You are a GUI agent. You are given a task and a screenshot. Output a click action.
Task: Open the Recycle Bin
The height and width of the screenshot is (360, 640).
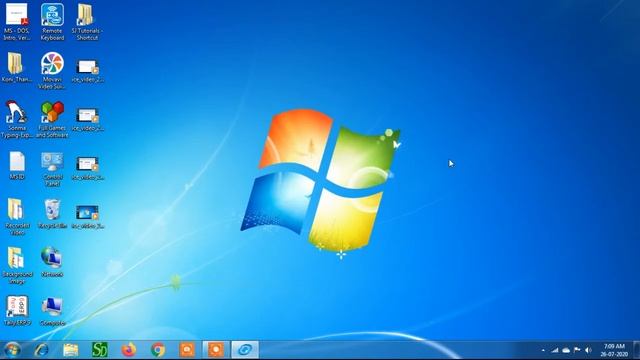[x=52, y=213]
